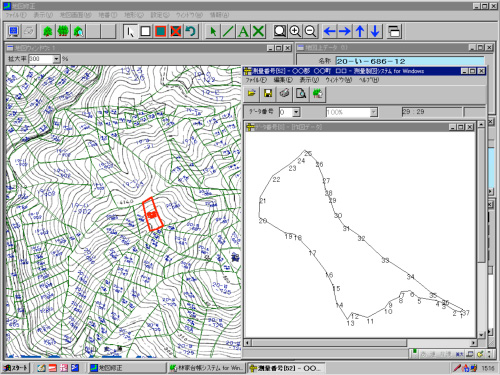
Task: Open 設定 menu in main window
Action: point(160,15)
